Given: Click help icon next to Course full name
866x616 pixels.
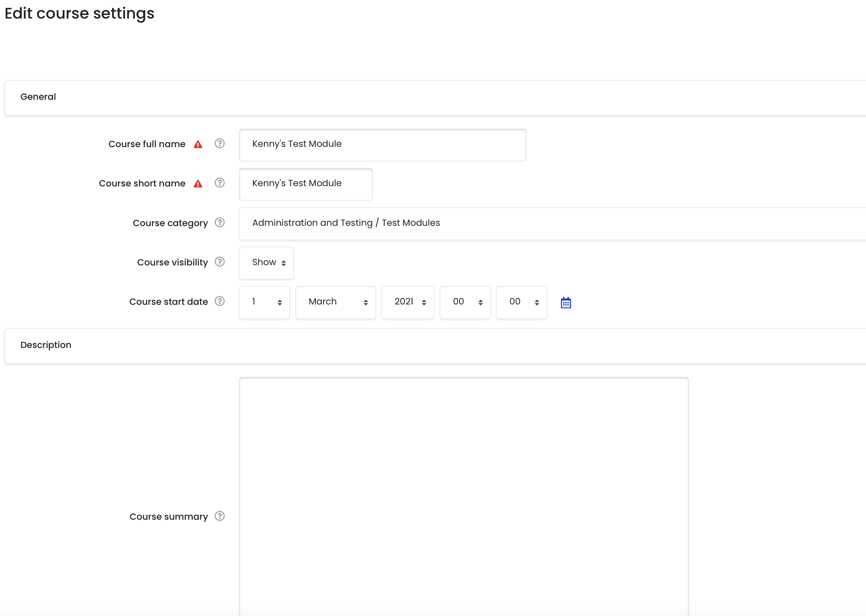Looking at the screenshot, I should point(219,144).
